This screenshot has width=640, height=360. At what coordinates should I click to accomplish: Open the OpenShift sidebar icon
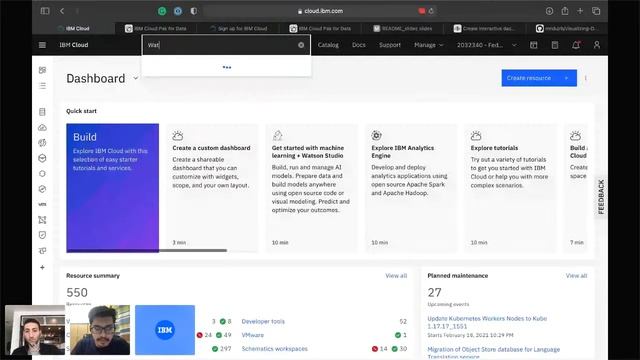[42, 173]
